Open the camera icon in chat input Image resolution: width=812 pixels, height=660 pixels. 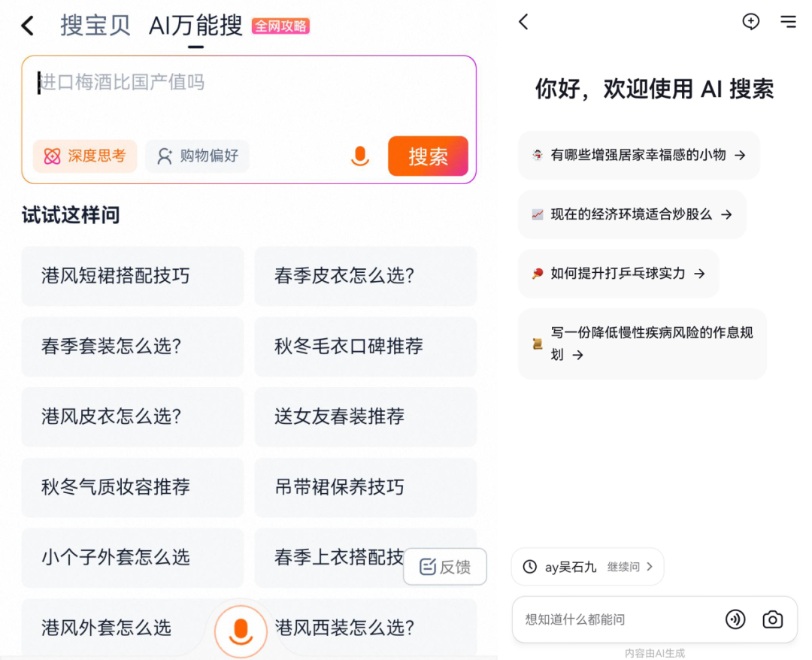click(772, 619)
